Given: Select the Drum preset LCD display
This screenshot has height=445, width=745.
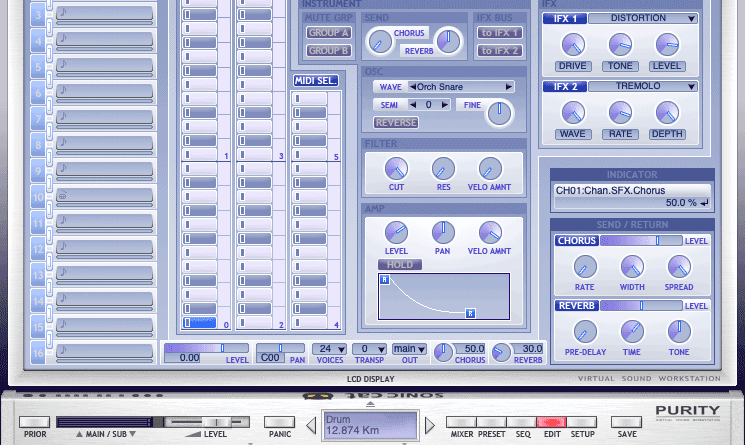Looking at the screenshot, I should [x=370, y=424].
